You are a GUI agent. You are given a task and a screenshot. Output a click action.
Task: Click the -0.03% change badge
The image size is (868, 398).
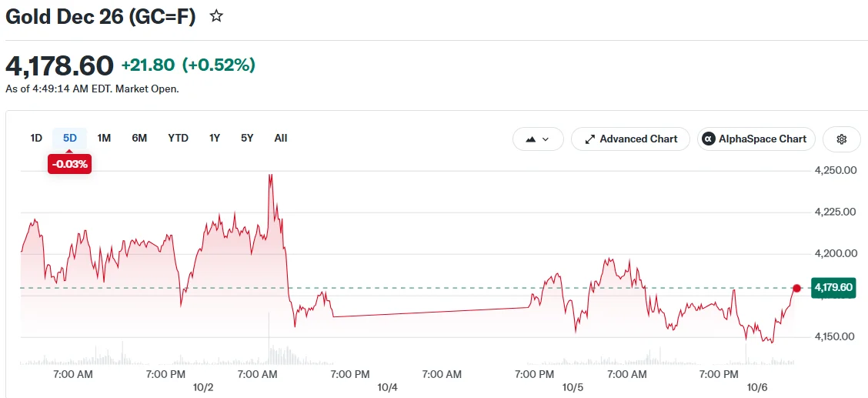[70, 164]
